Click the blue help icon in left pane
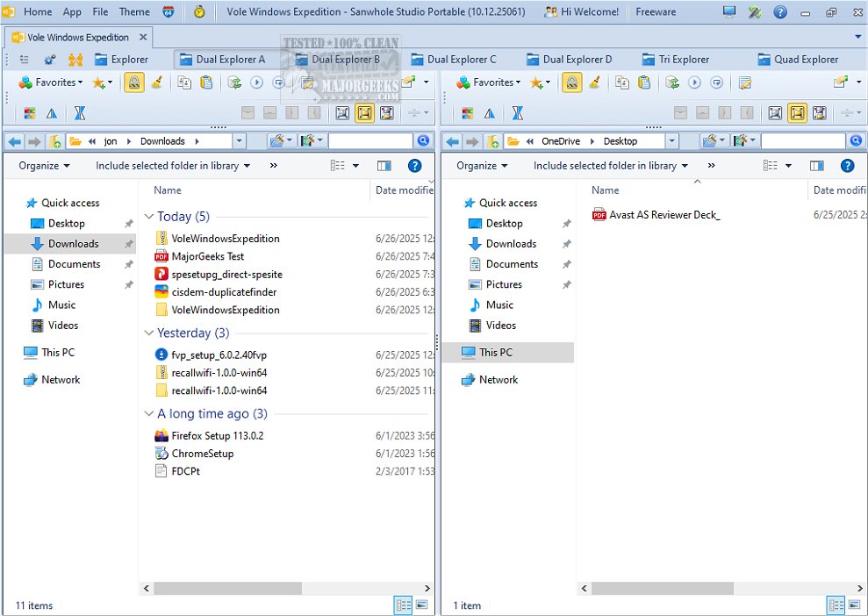The image size is (868, 616). (x=414, y=166)
